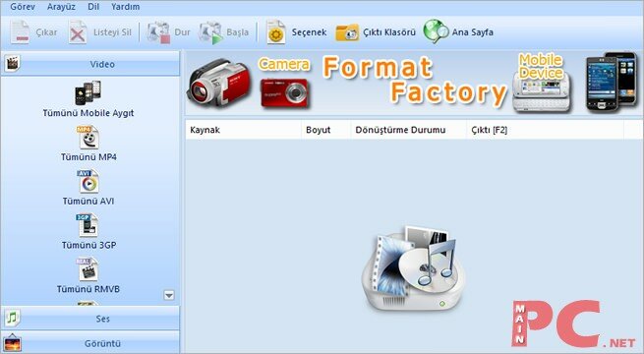Click the Çıkar label
Viewport: 644px width, 354px height.
click(46, 32)
